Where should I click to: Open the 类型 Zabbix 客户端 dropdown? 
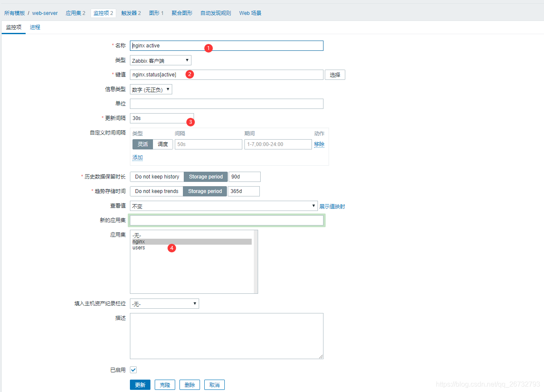161,61
